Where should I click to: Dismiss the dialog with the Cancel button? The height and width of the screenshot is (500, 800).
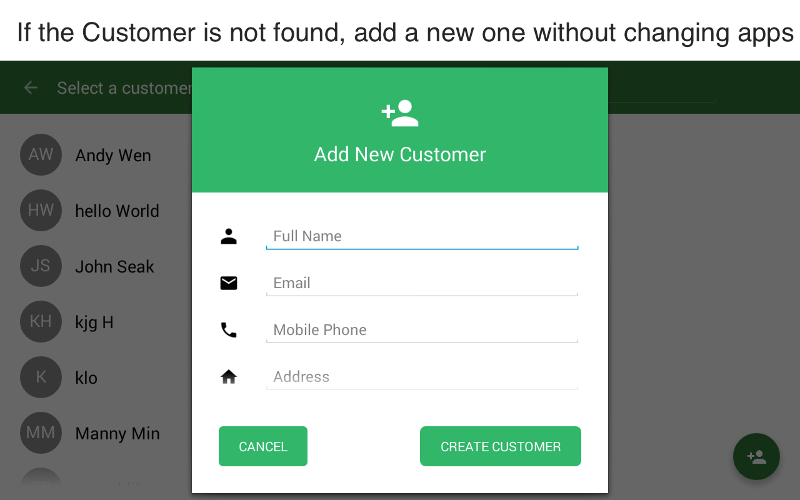point(263,446)
